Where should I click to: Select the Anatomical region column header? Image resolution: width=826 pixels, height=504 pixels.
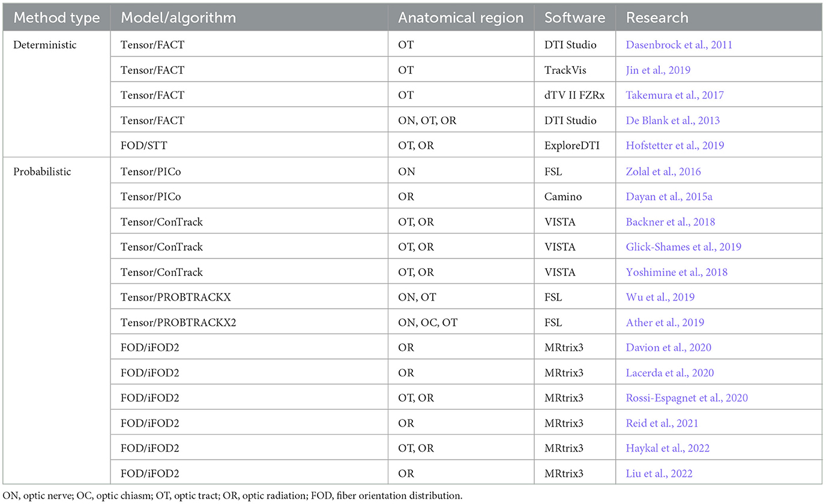tap(461, 17)
